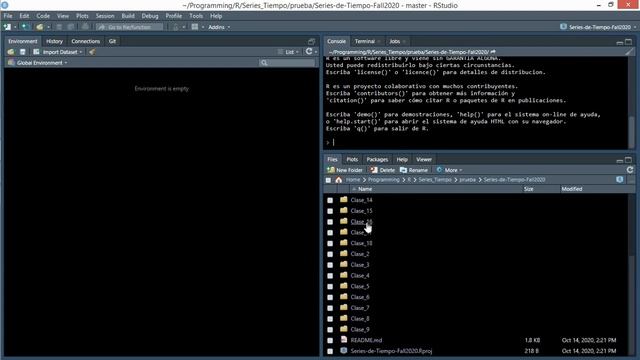Open README.md file link
Viewport: 640px width, 360px height.
coord(366,340)
